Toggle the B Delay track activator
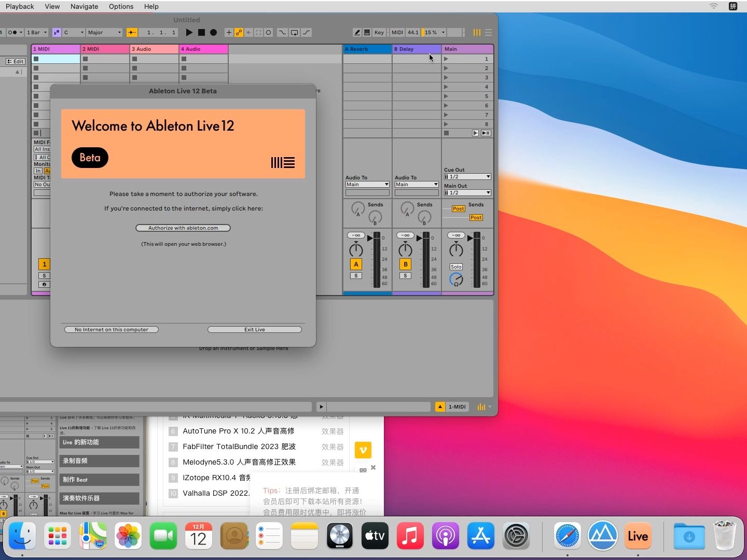Image resolution: width=747 pixels, height=560 pixels. click(405, 264)
